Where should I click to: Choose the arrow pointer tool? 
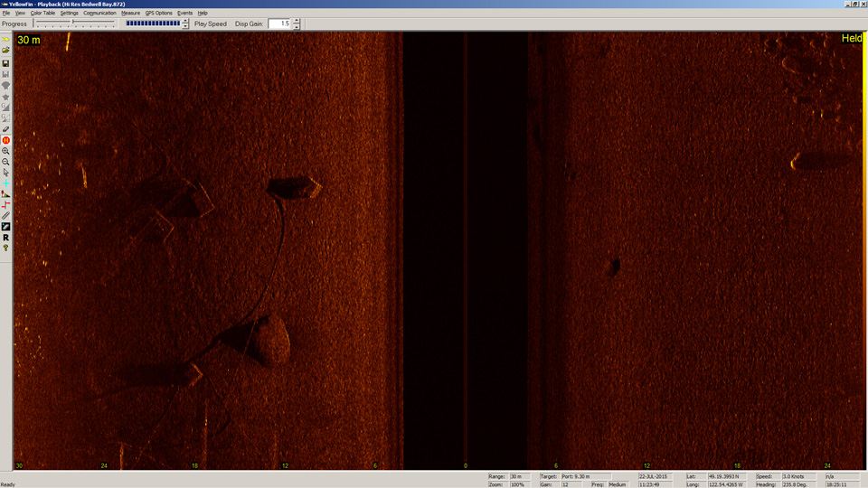(x=5, y=173)
